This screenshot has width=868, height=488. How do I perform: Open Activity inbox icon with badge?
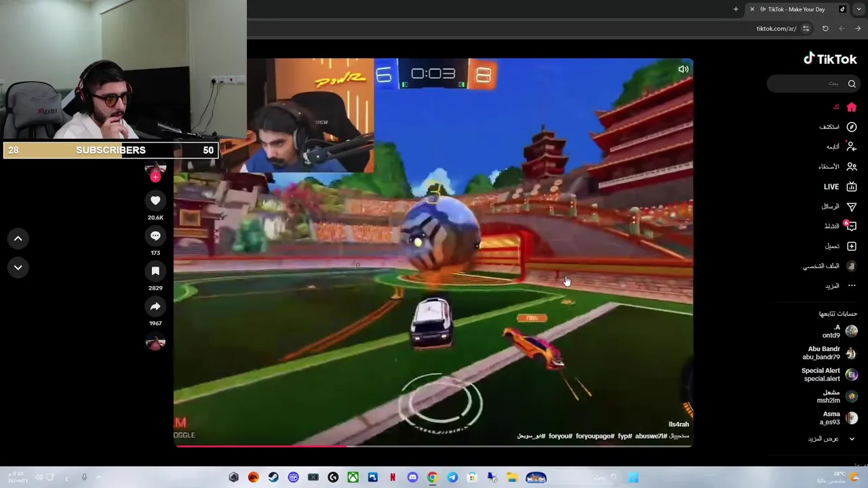click(x=851, y=226)
